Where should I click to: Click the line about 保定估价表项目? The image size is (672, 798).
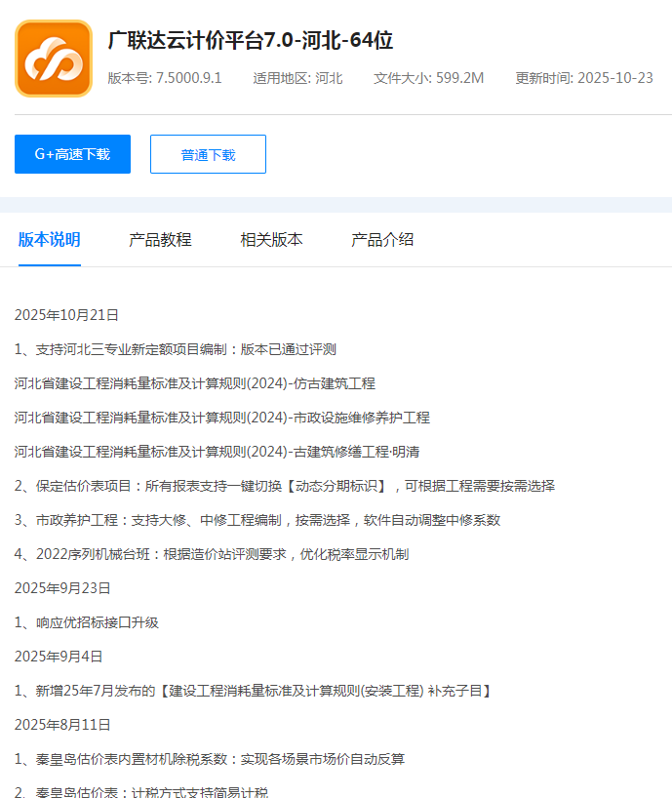pyautogui.click(x=285, y=486)
